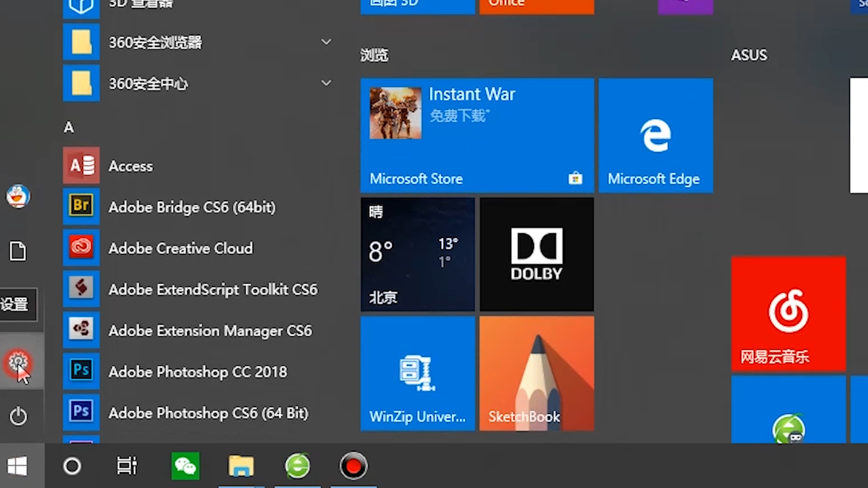Image resolution: width=868 pixels, height=488 pixels.
Task: Click the Instant War game thumbnail
Action: [x=396, y=113]
